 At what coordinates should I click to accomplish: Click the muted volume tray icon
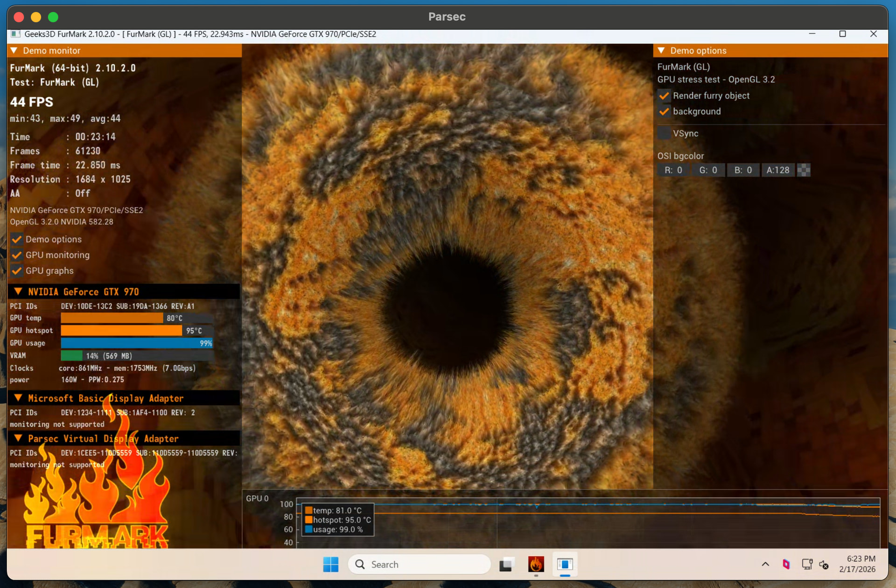[x=824, y=565]
